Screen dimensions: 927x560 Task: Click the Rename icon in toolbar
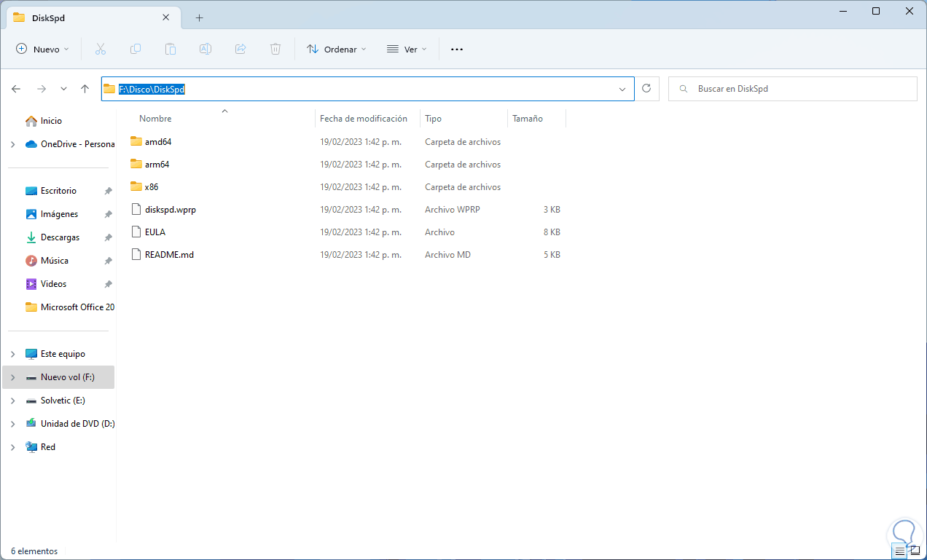206,49
